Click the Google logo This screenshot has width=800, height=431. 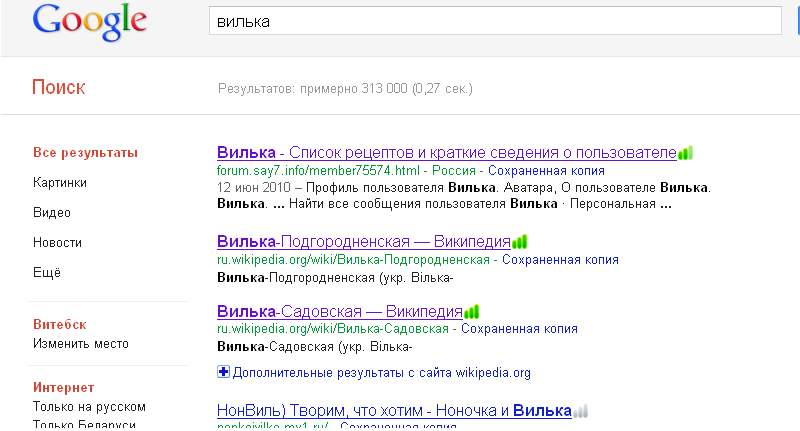[90, 22]
